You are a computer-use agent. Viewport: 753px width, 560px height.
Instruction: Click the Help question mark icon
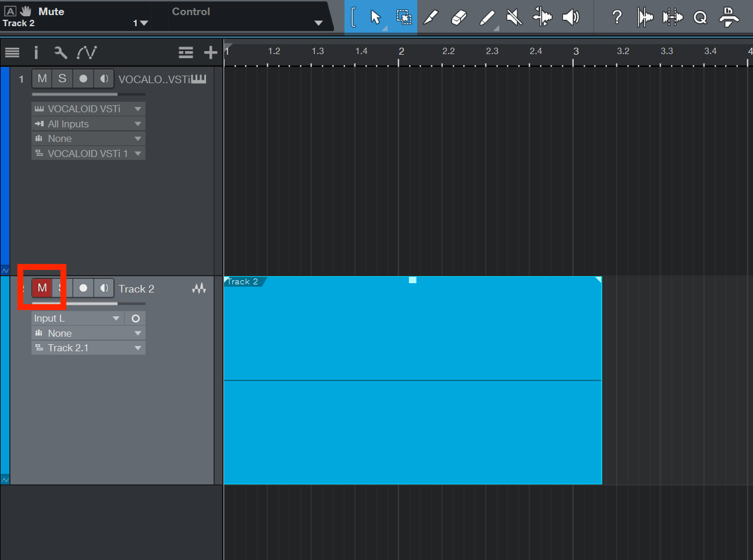pos(617,17)
